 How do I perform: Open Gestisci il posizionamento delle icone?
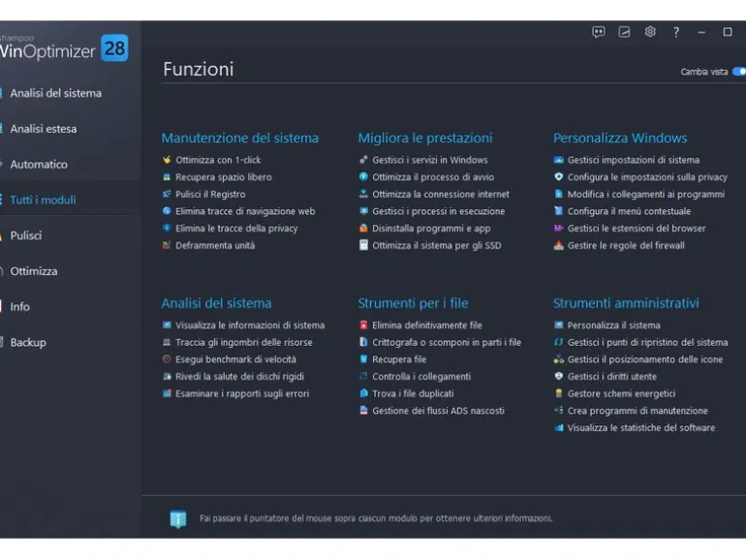(x=644, y=359)
